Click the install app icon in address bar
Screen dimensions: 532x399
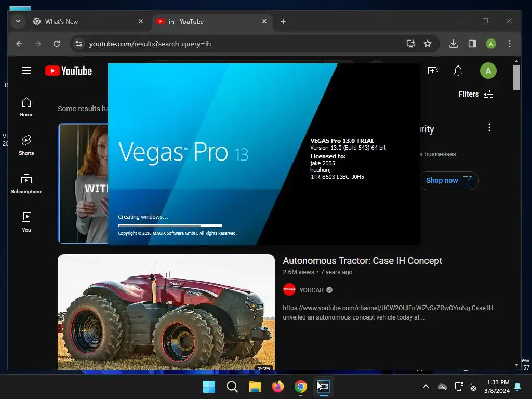click(411, 44)
